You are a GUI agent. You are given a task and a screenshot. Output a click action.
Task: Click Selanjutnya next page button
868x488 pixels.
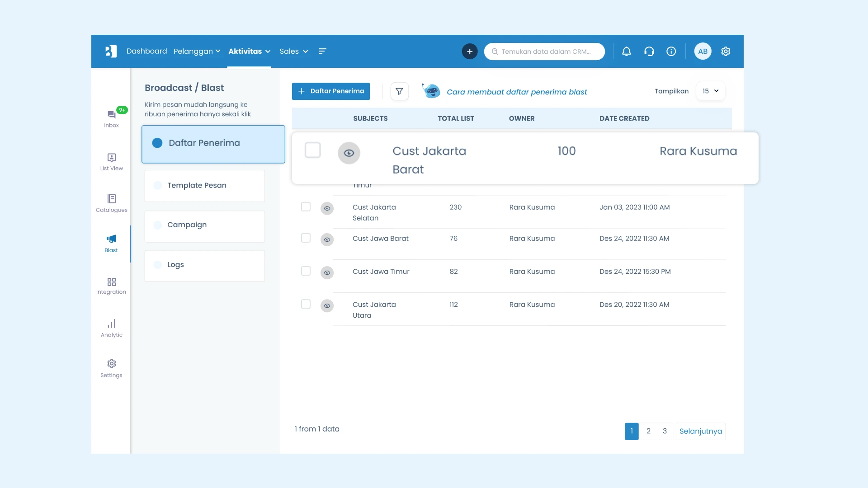(x=701, y=432)
